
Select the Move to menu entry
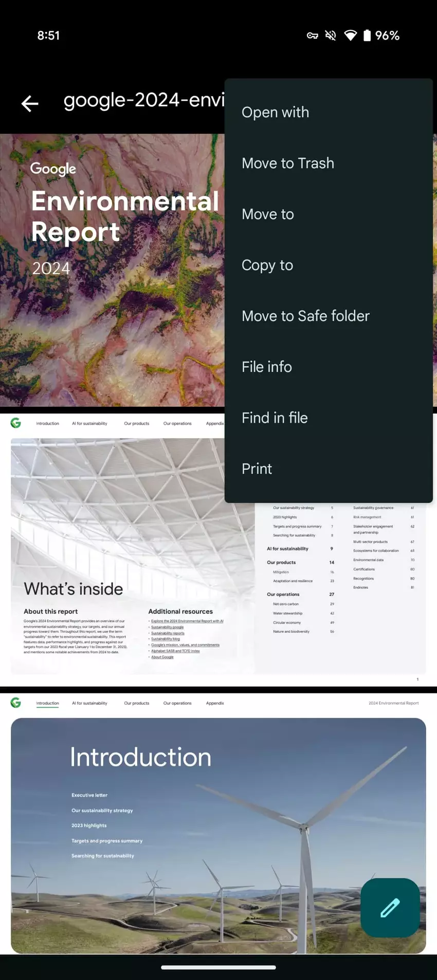267,214
